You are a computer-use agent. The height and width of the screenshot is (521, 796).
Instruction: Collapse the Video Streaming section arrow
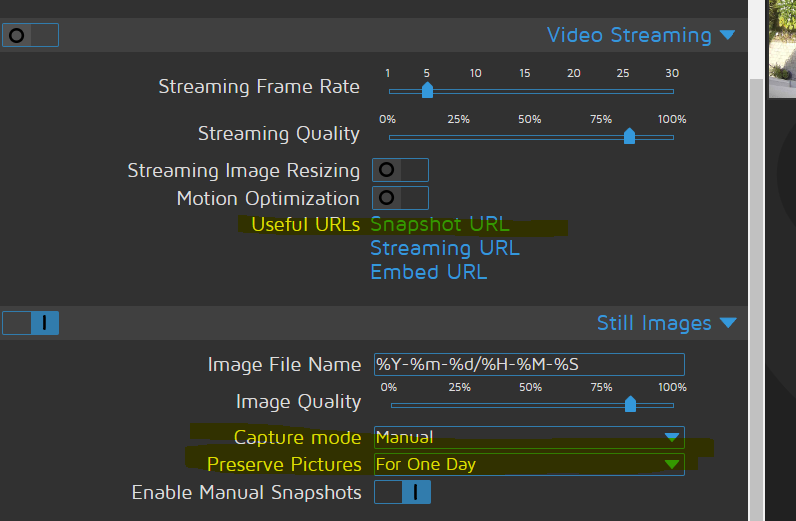[727, 36]
